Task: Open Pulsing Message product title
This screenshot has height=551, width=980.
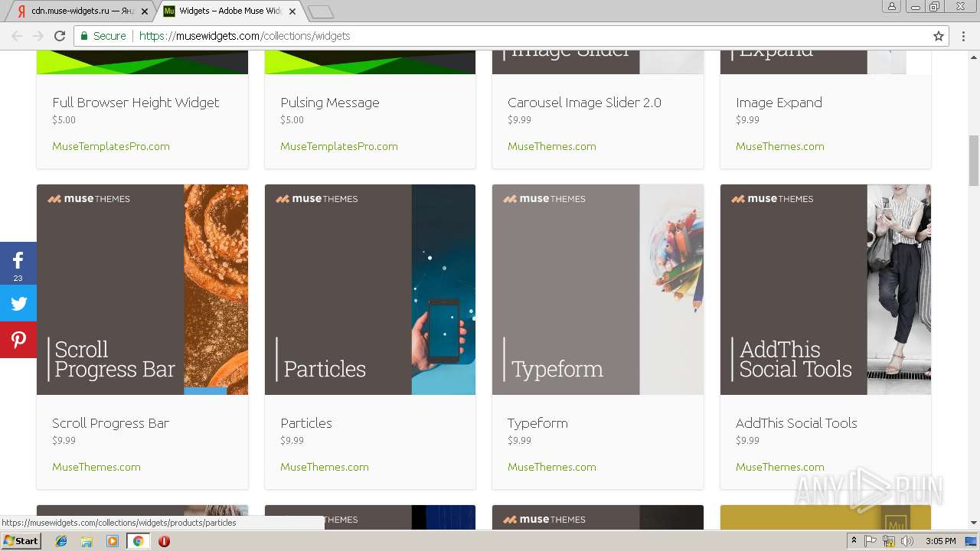Action: coord(330,103)
